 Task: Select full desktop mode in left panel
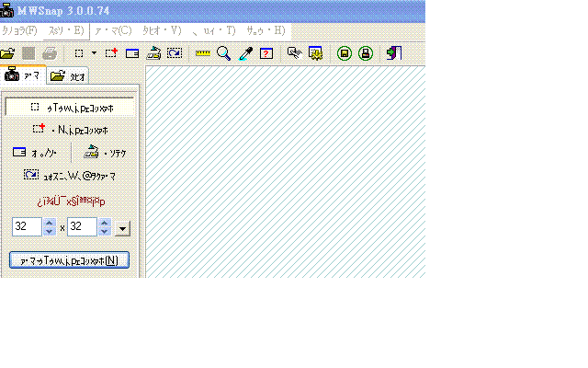[105, 153]
